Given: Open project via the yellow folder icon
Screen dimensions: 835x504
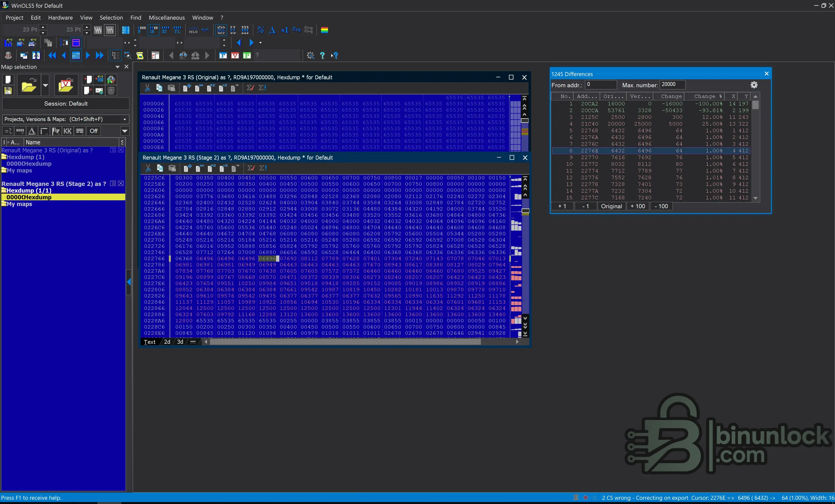Looking at the screenshot, I should point(29,85).
